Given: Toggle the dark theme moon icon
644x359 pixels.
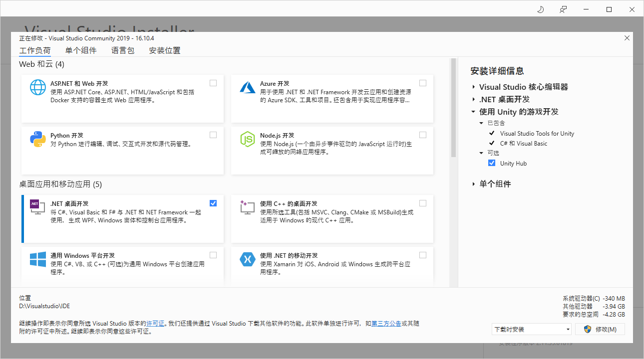Looking at the screenshot, I should pos(540,9).
